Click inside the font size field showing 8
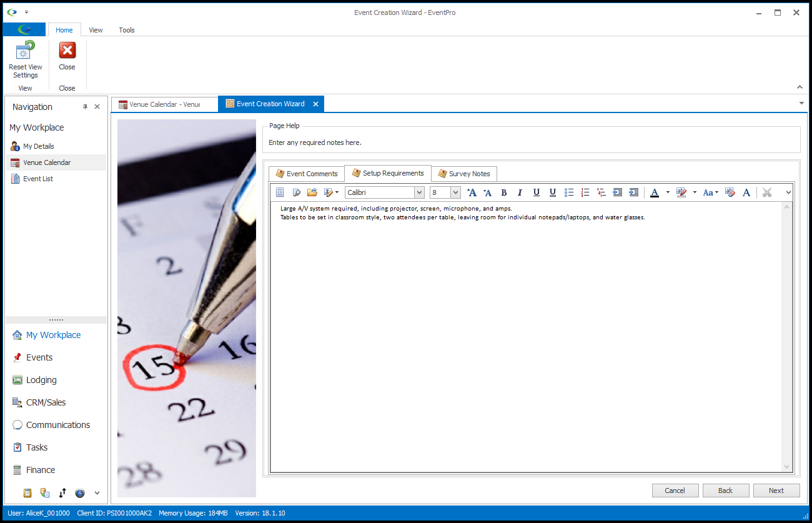This screenshot has height=523, width=812. pyautogui.click(x=440, y=192)
